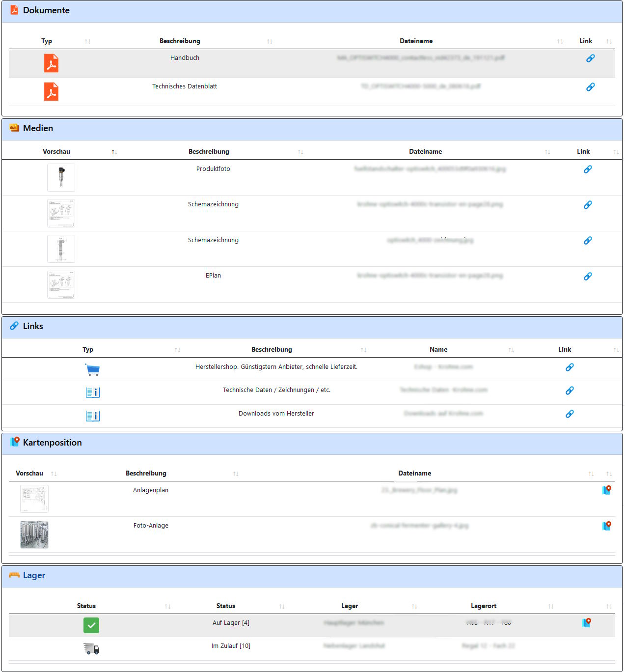
Task: Sort Medien table by Vorschau column
Action: pyautogui.click(x=114, y=152)
